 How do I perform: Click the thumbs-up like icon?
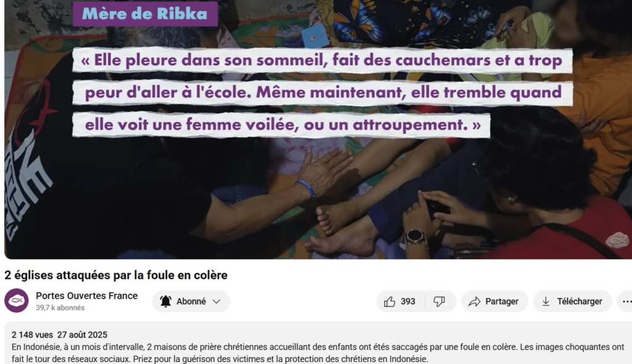(389, 302)
